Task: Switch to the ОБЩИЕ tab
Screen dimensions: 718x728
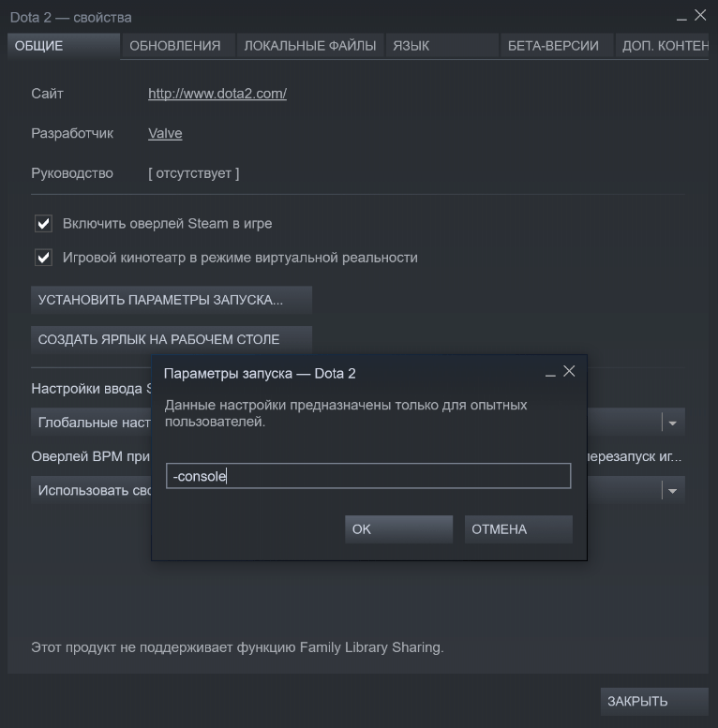Action: click(64, 46)
